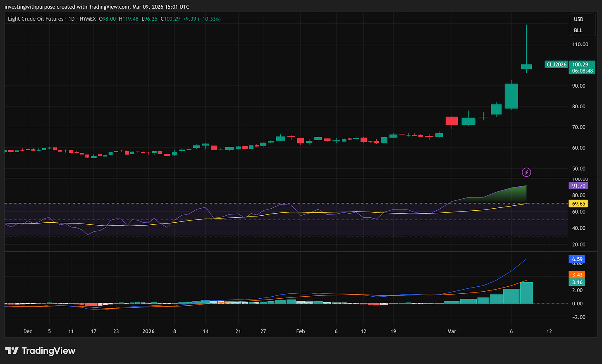This screenshot has height=364, width=602.
Task: Click the histogram 3.16 value label
Action: (x=577, y=283)
